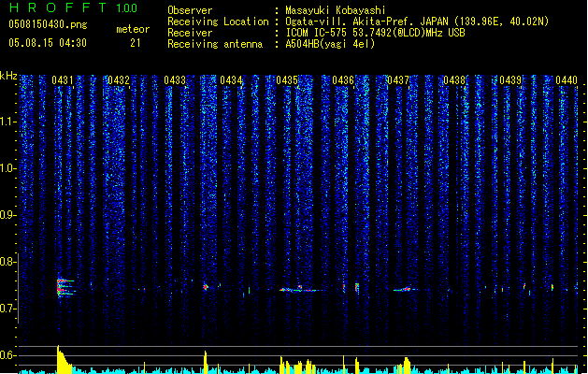Viewport: 588px width, 374px height.
Task: Click the 0433 time marker
Action: (x=175, y=80)
